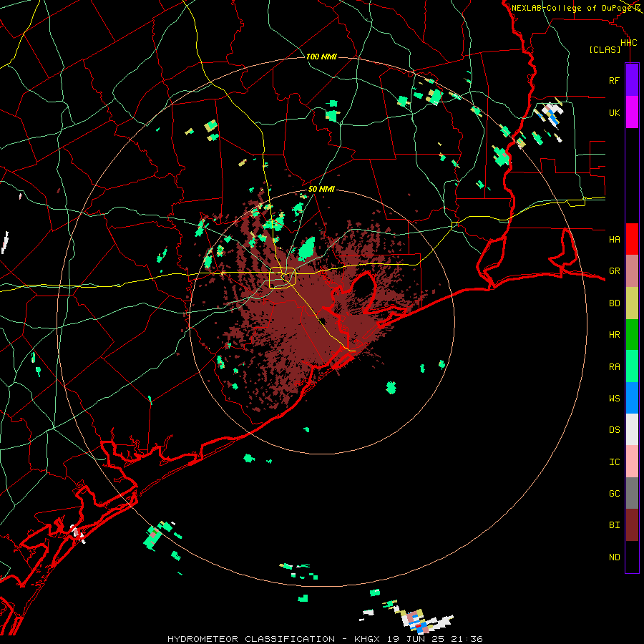Image resolution: width=644 pixels, height=644 pixels.
Task: Click the ND legend label
Action: tap(614, 557)
